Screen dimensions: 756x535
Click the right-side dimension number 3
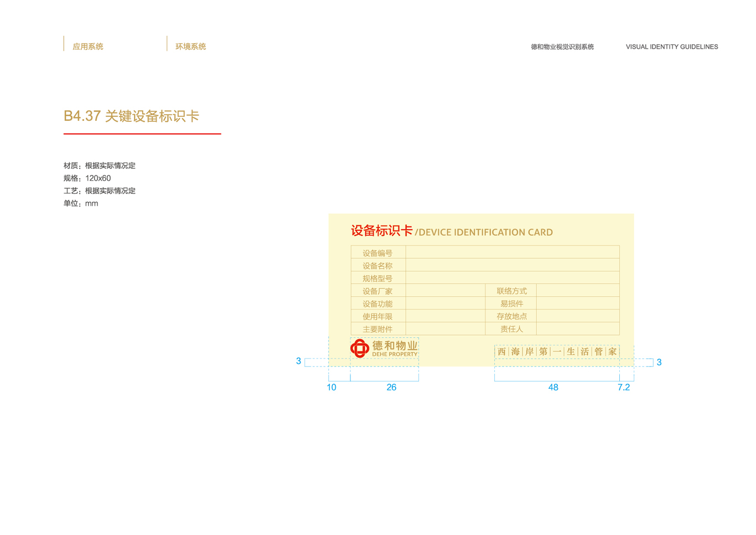click(x=659, y=362)
